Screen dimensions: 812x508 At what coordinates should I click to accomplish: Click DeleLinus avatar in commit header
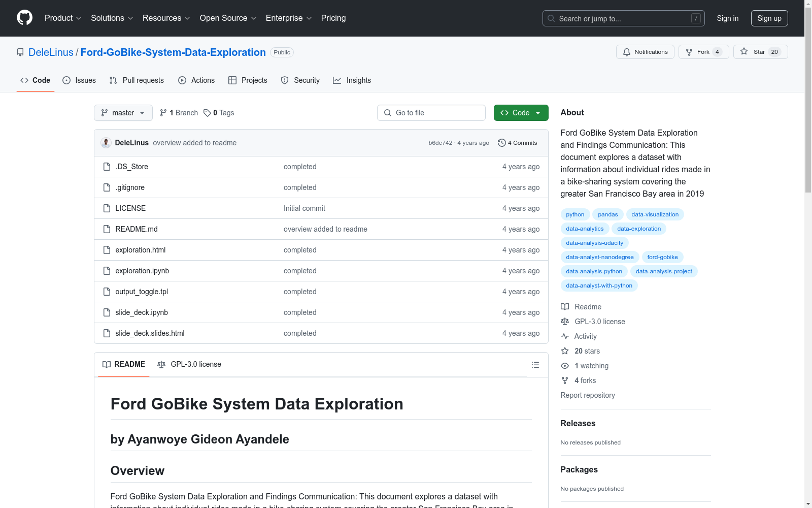pyautogui.click(x=106, y=143)
